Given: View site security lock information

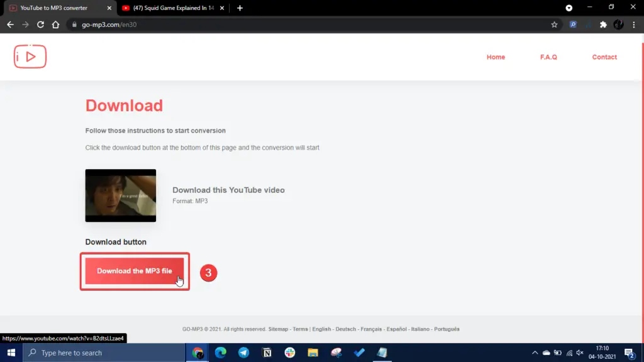Looking at the screenshot, I should coord(74,25).
